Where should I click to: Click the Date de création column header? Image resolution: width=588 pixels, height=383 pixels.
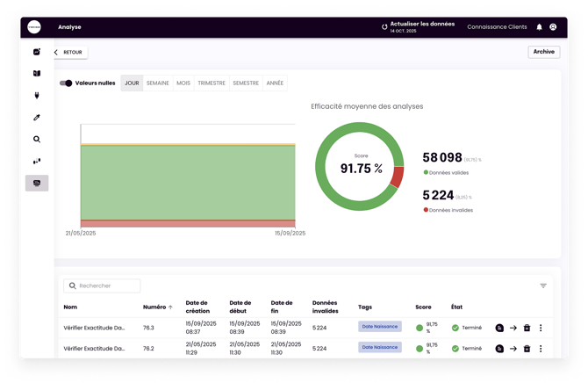[x=197, y=307]
